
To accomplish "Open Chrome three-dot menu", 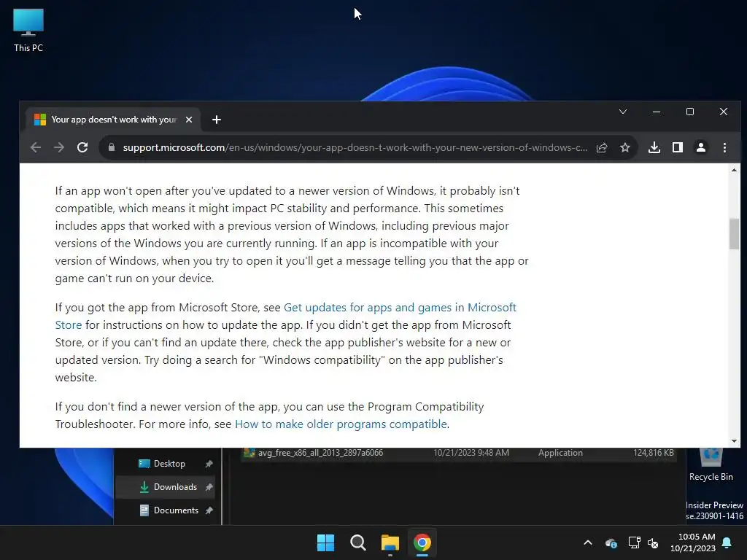I will click(x=724, y=147).
